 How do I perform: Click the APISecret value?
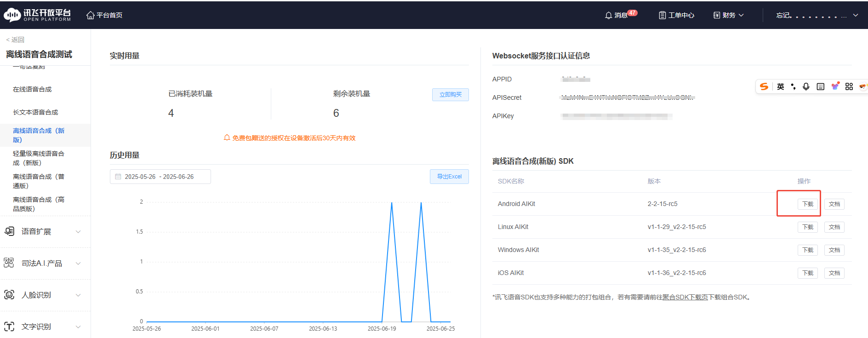click(x=628, y=97)
